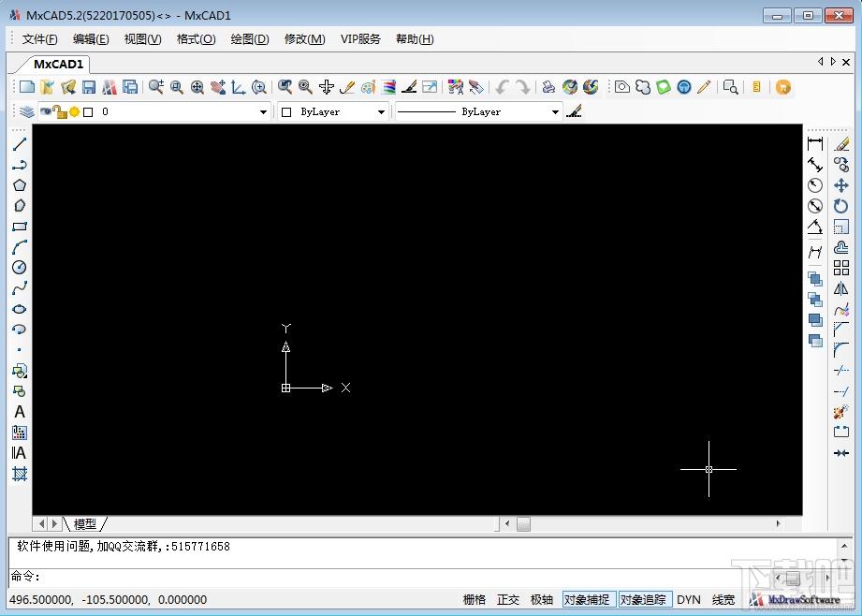Expand the ByLayer linetype dropdown
Screen dimensions: 862x616
[555, 111]
